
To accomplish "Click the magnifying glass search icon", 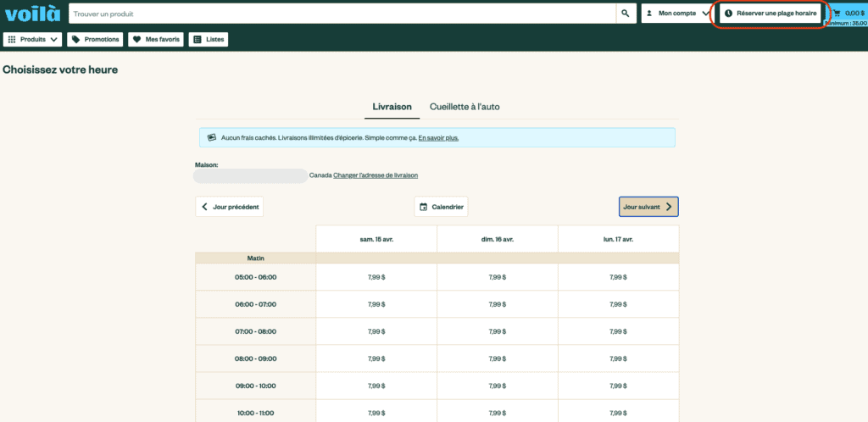I will coord(626,14).
